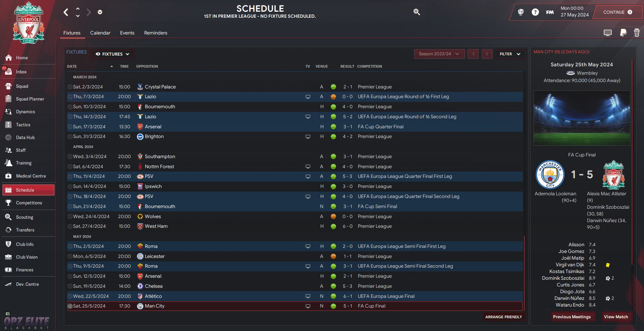The width and height of the screenshot is (644, 331).
Task: Toggle checkmark on Man City 25/5/2024 row
Action: [70, 306]
